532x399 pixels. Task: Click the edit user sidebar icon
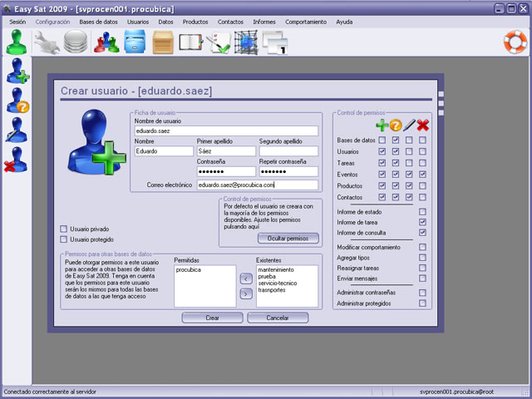pos(17,130)
